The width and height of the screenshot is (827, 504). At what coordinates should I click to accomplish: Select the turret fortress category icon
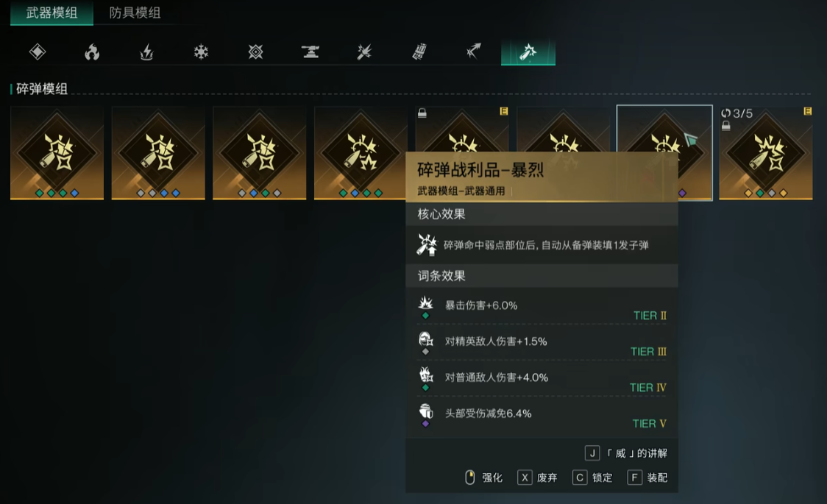click(x=310, y=52)
